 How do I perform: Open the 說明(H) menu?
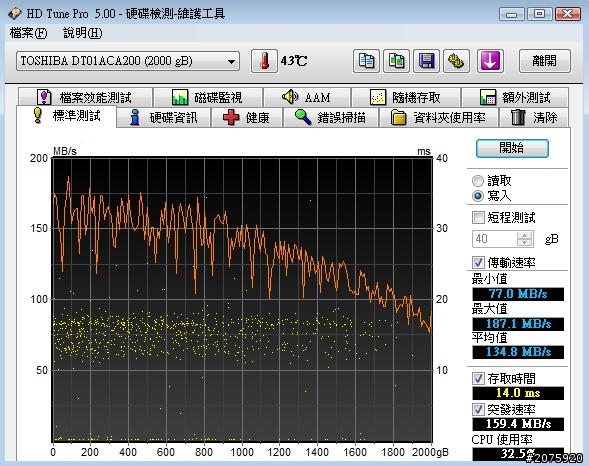83,33
